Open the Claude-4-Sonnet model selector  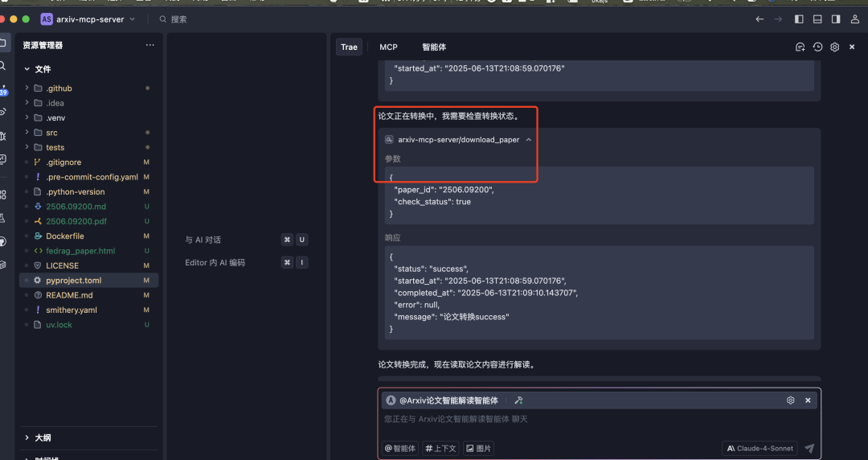(x=760, y=449)
